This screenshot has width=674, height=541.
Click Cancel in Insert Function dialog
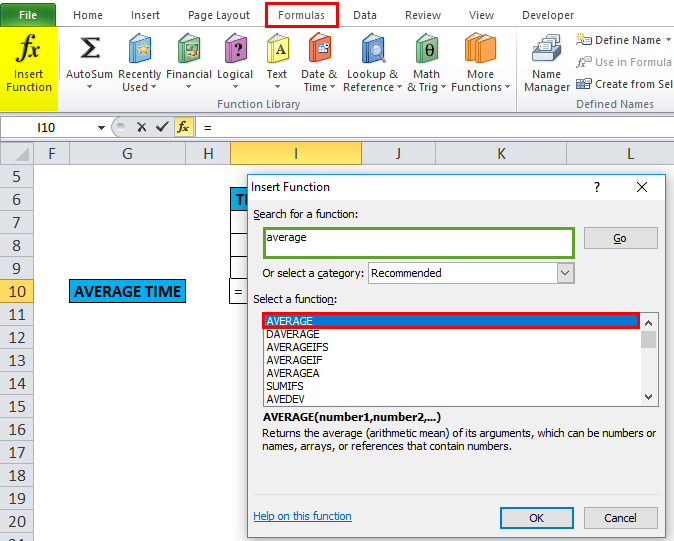point(620,518)
